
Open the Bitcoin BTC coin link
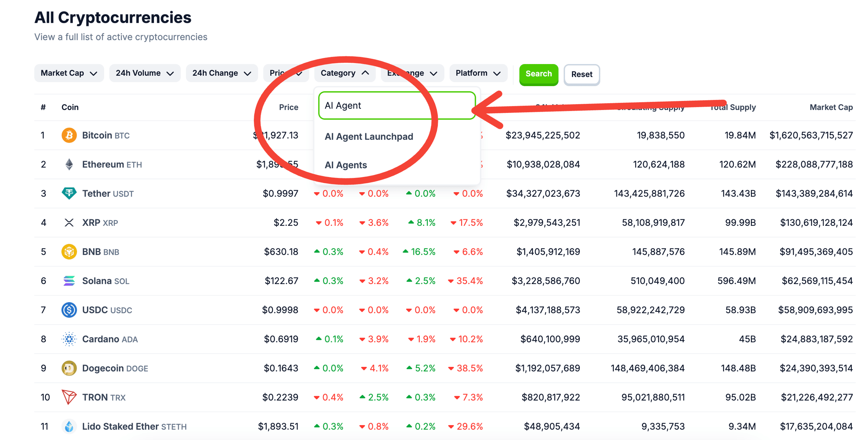click(106, 135)
